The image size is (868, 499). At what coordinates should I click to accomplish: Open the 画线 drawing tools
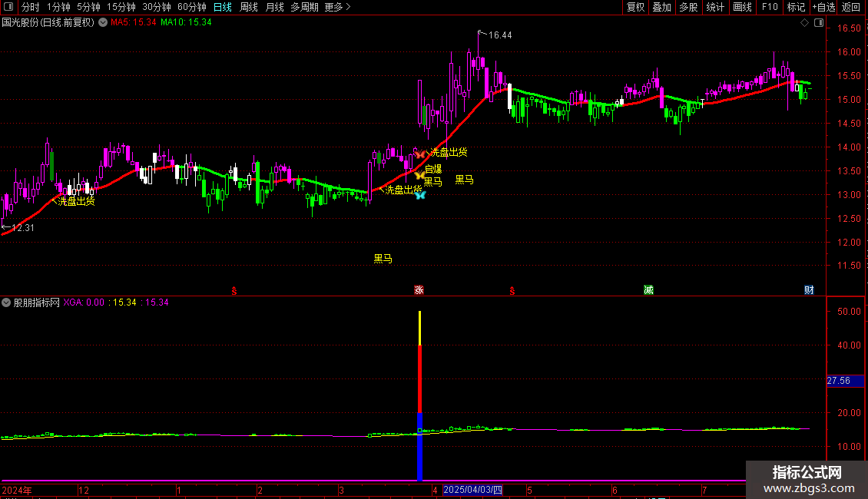tap(742, 7)
